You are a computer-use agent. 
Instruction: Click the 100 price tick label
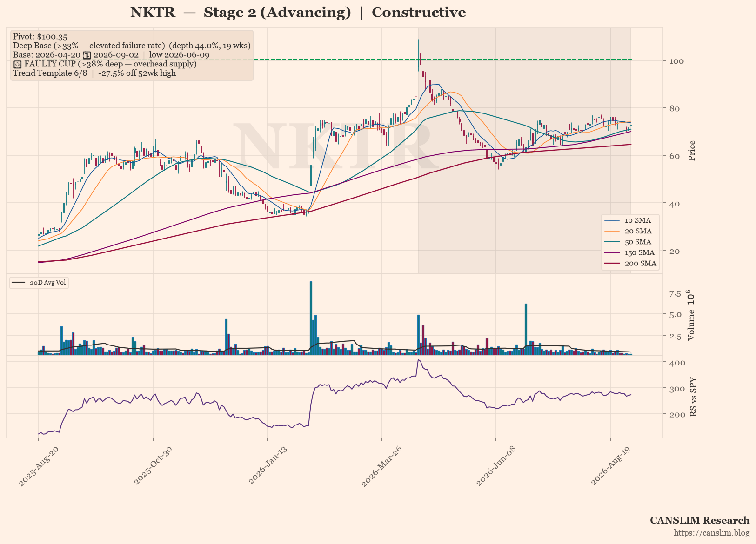(x=676, y=61)
